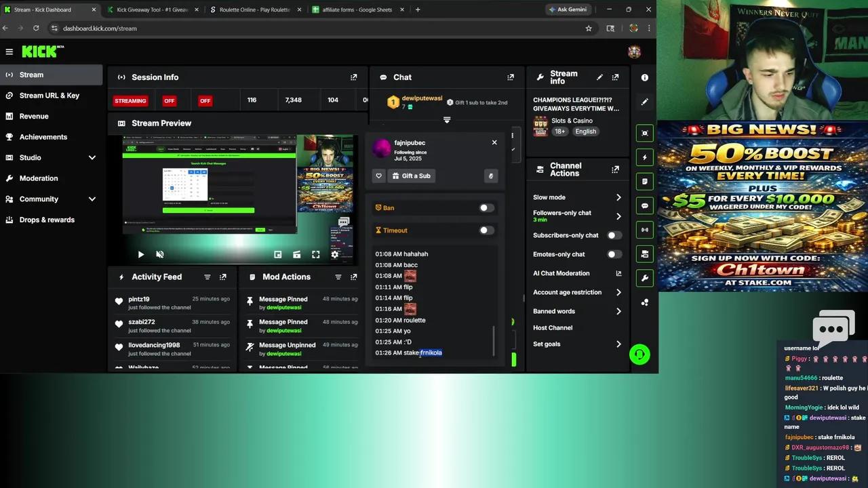Viewport: 868px width, 488px height.
Task: Edit stream info with the pencil icon
Action: click(x=599, y=77)
